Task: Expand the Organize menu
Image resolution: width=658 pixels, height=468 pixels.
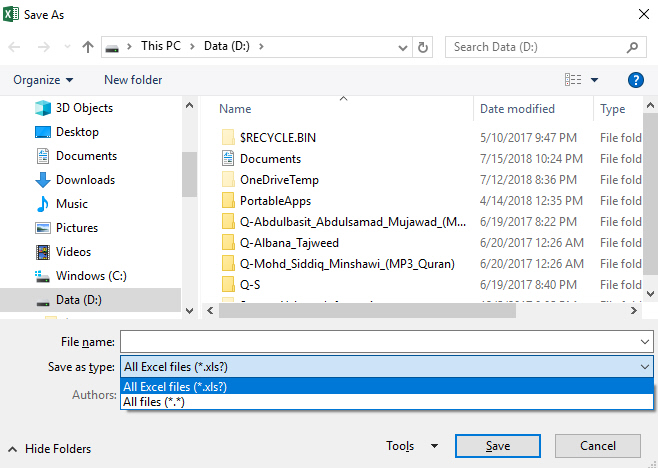Action: [43, 80]
